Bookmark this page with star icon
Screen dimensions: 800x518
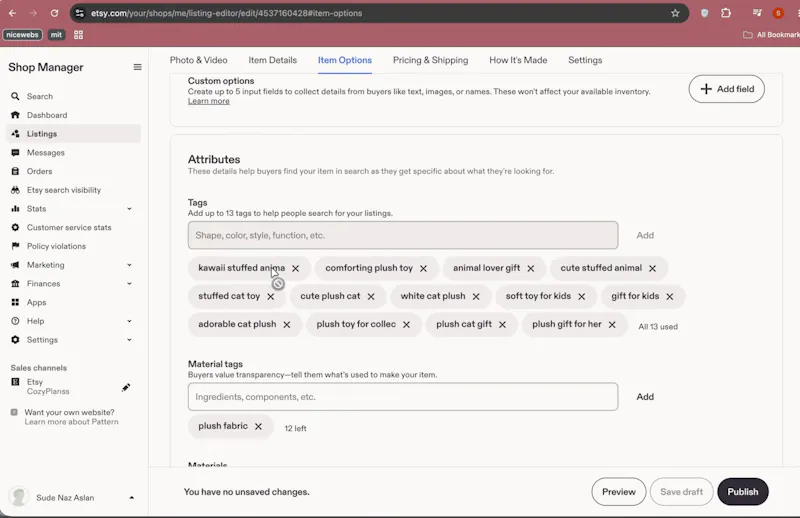675,13
